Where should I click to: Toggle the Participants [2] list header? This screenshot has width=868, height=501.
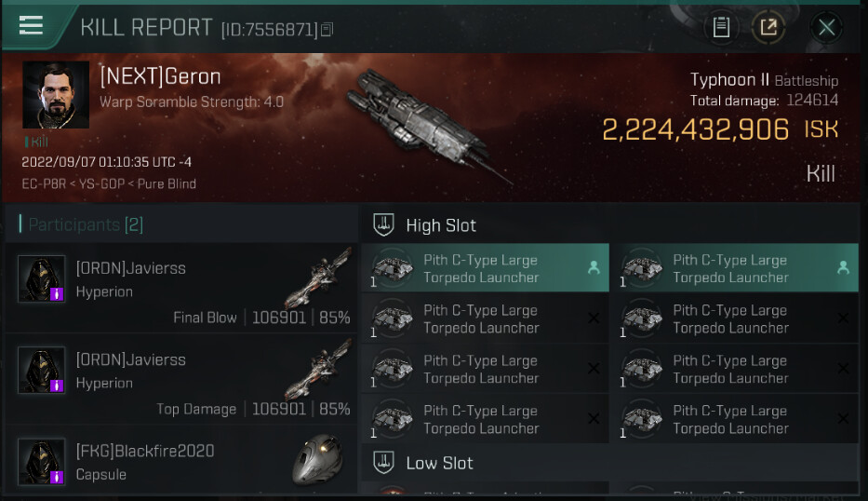point(86,224)
